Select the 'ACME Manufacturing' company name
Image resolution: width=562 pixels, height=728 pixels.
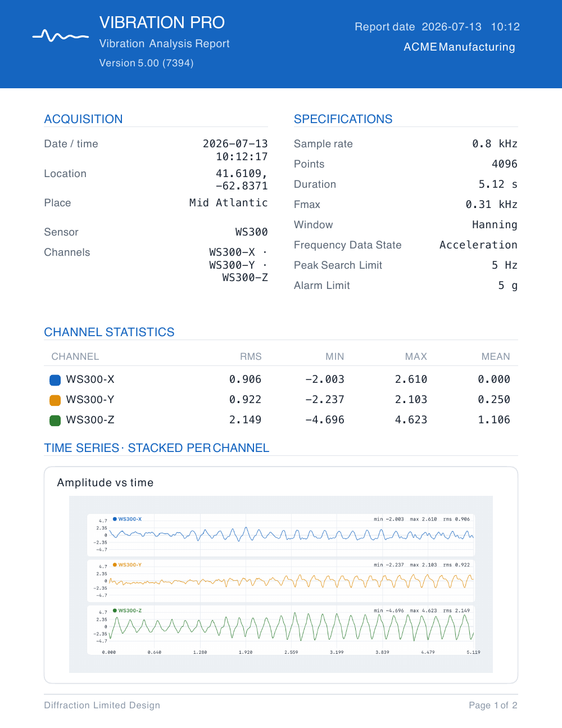tap(459, 47)
